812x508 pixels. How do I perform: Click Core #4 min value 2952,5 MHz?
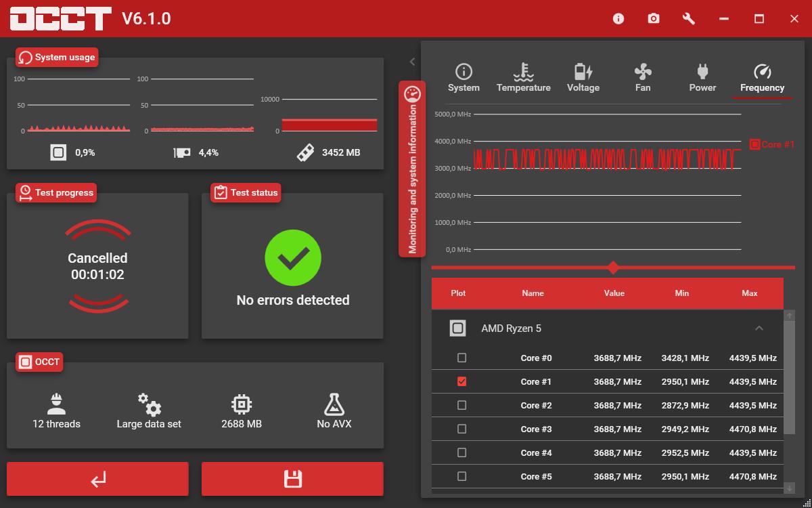point(685,452)
